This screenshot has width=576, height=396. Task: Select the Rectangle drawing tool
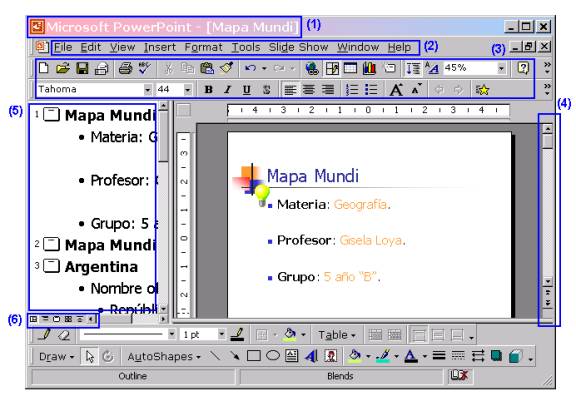[x=254, y=356]
